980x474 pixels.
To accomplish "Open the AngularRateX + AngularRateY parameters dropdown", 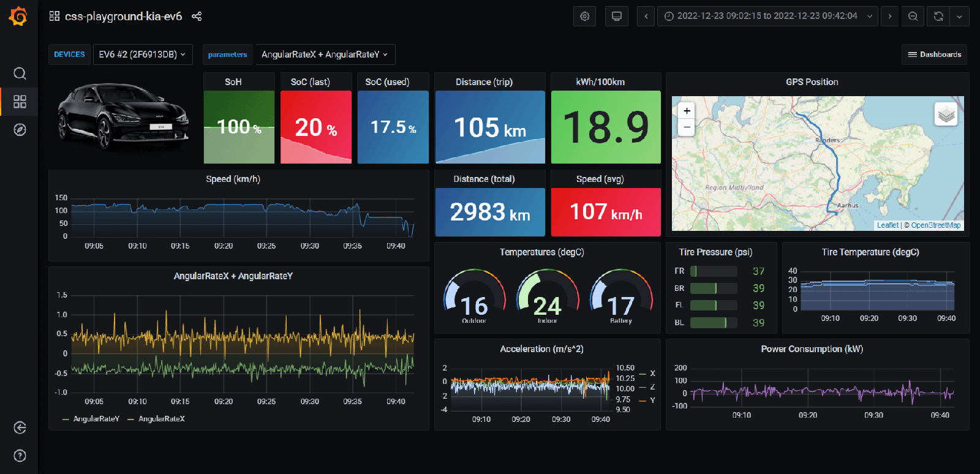I will pyautogui.click(x=325, y=55).
